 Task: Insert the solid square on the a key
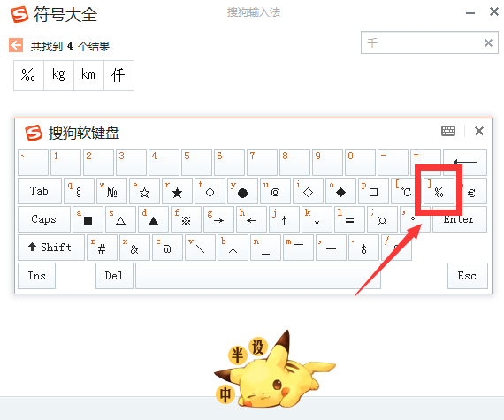88,219
